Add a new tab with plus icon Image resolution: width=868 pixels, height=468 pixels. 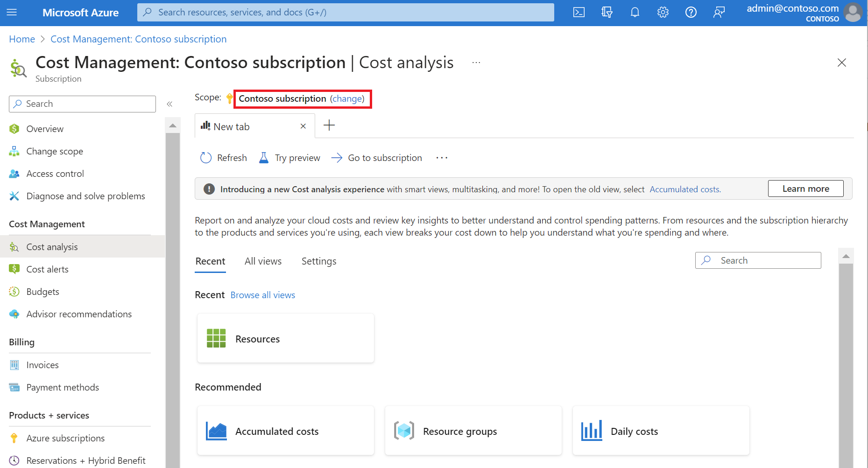pos(329,125)
